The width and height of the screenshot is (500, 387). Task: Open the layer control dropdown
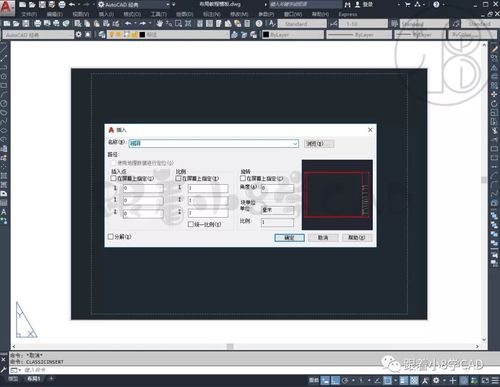[x=168, y=34]
